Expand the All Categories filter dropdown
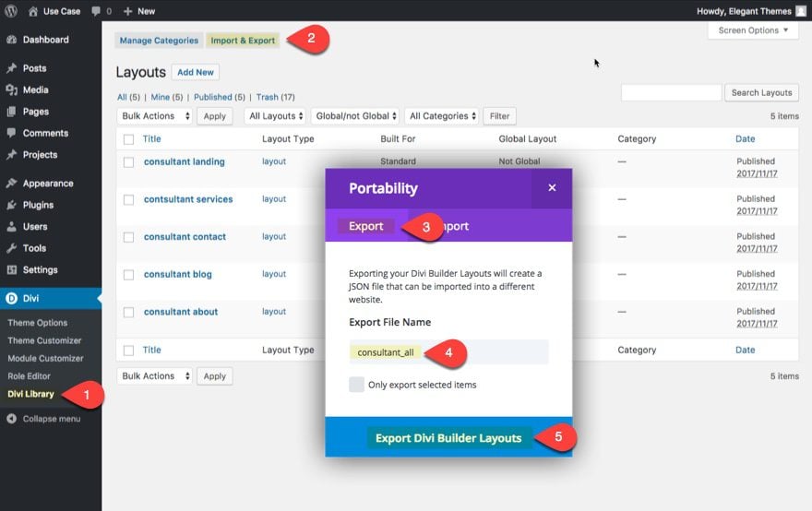The height and width of the screenshot is (511, 812). (x=442, y=116)
